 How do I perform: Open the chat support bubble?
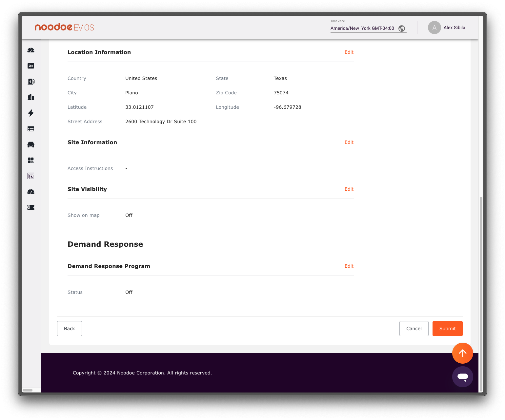click(462, 377)
